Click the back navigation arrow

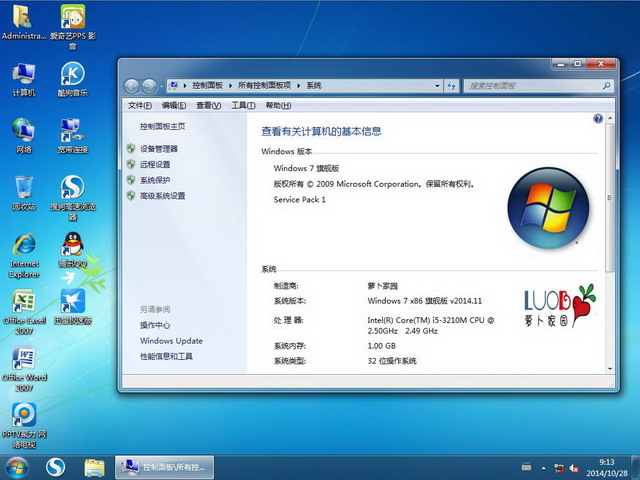coord(132,86)
